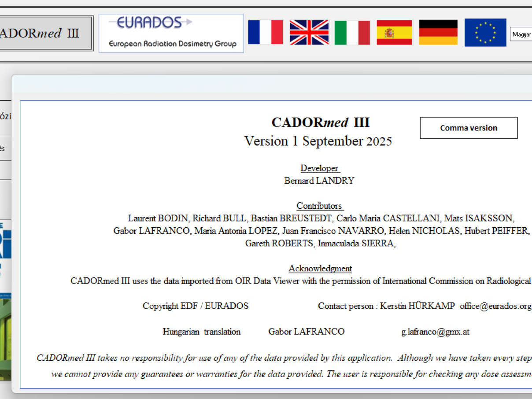This screenshot has width=532, height=399.
Task: Select the Spanish flag language icon
Action: coord(395,32)
